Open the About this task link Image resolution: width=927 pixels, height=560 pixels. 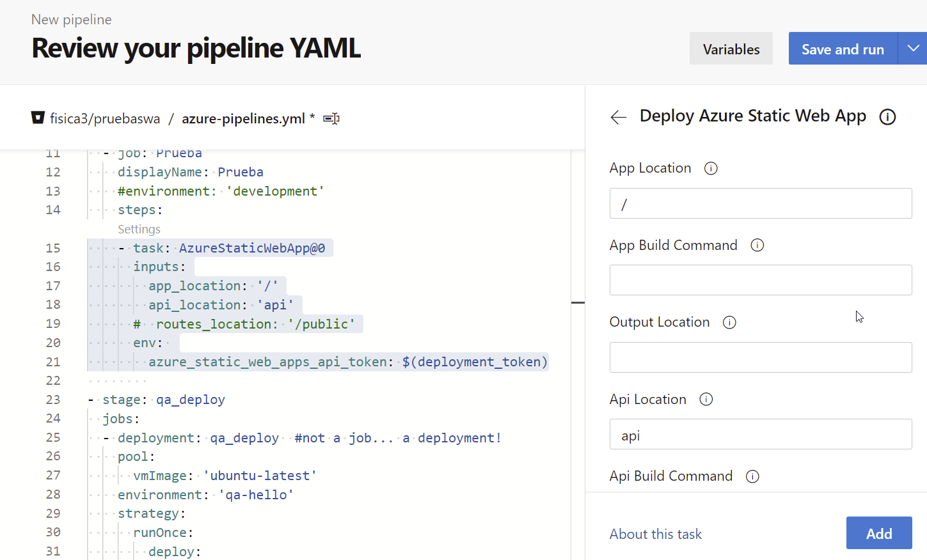[x=656, y=534]
